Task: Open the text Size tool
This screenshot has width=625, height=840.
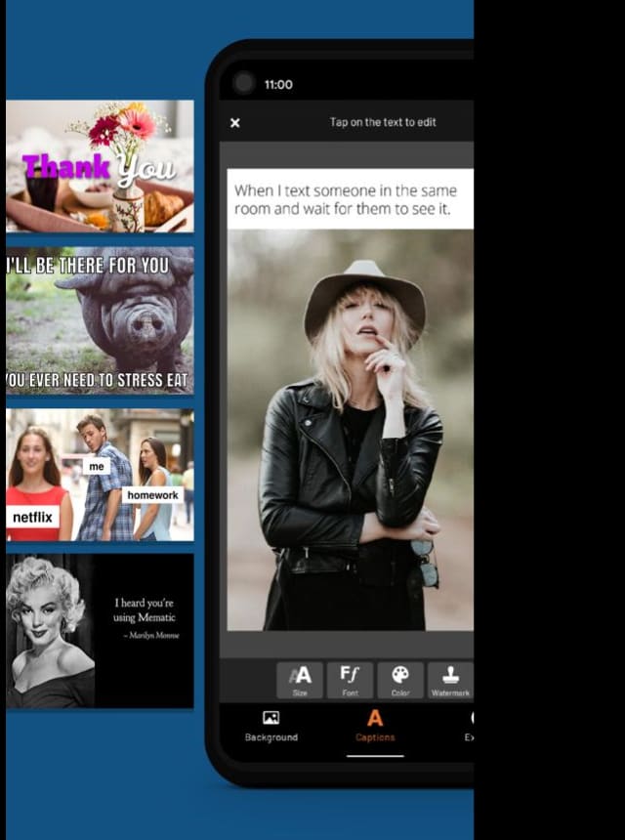Action: (x=300, y=680)
